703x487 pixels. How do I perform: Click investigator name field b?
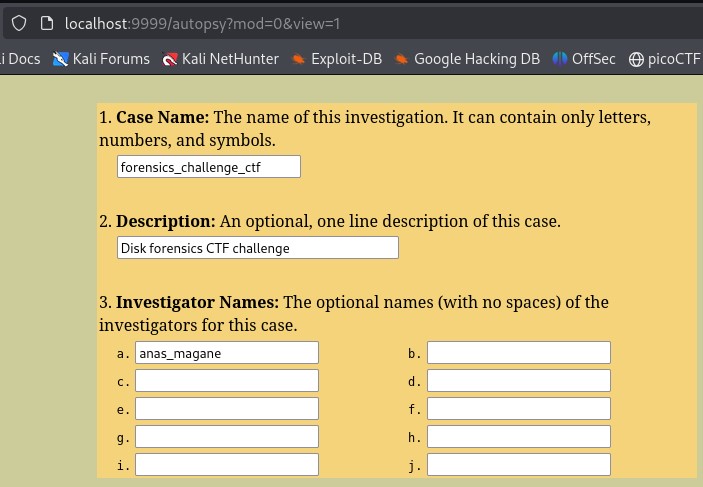coord(519,353)
